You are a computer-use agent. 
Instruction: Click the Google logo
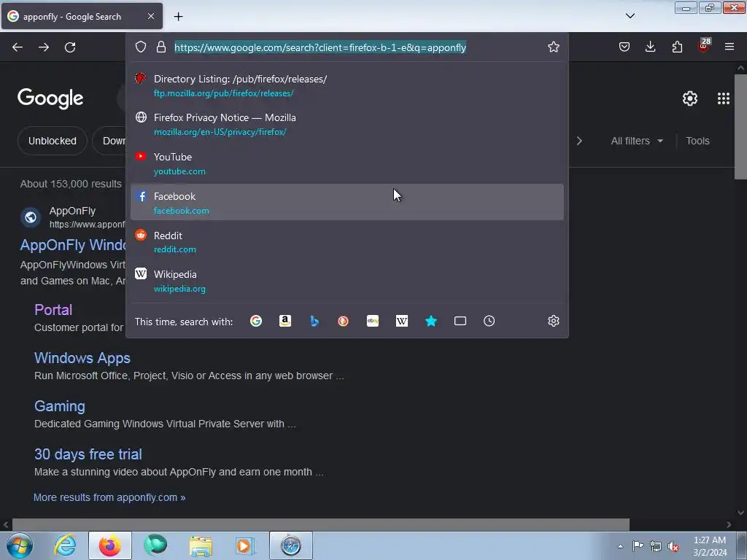coord(50,98)
